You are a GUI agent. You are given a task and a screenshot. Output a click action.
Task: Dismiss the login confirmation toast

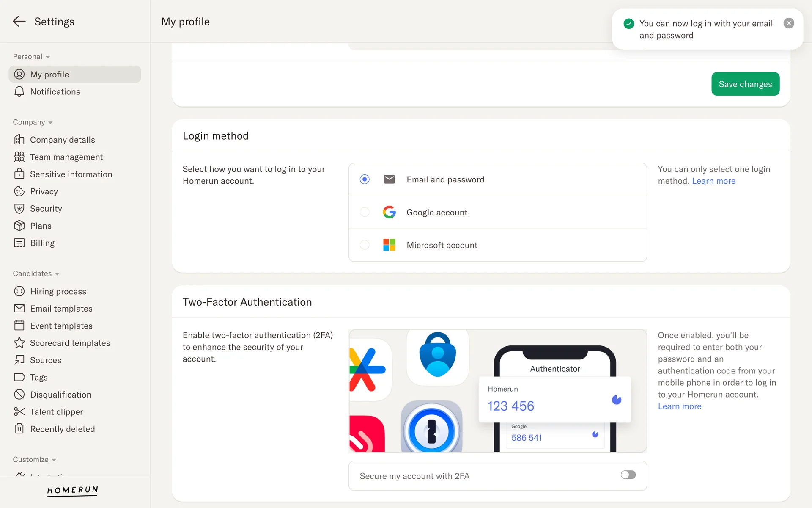[789, 23]
